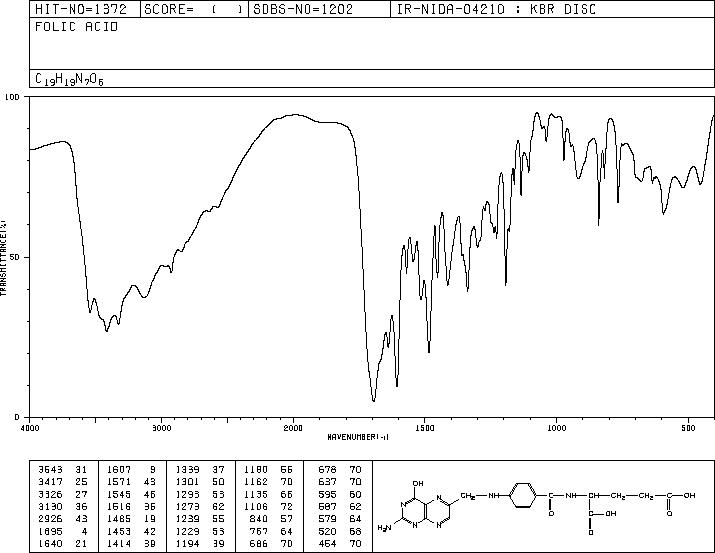The image size is (715, 553).
Task: Click the 50 label on transmittance axis
Action: [13, 257]
